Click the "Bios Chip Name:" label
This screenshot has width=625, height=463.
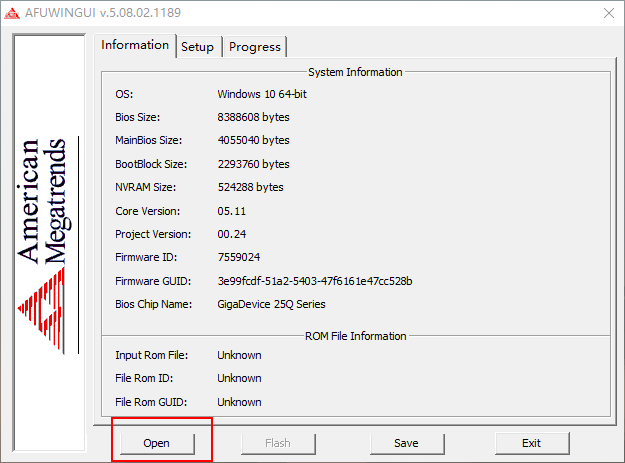(153, 304)
